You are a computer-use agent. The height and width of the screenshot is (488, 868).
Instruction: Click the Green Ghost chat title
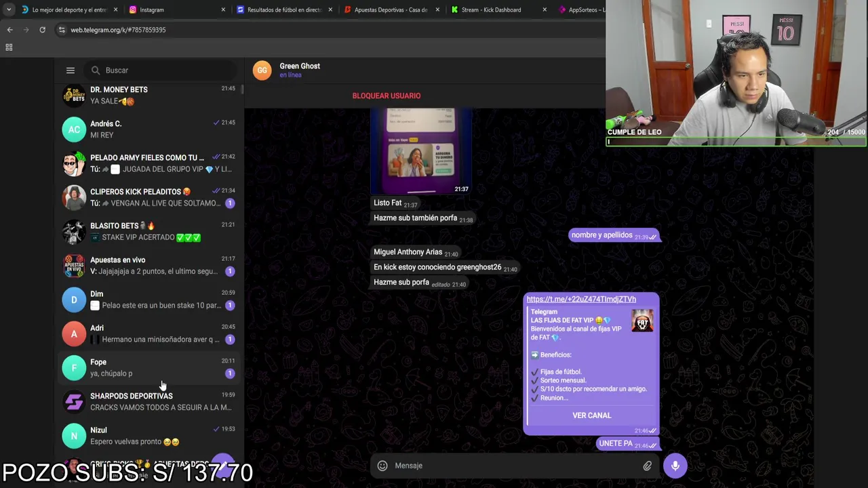click(300, 66)
